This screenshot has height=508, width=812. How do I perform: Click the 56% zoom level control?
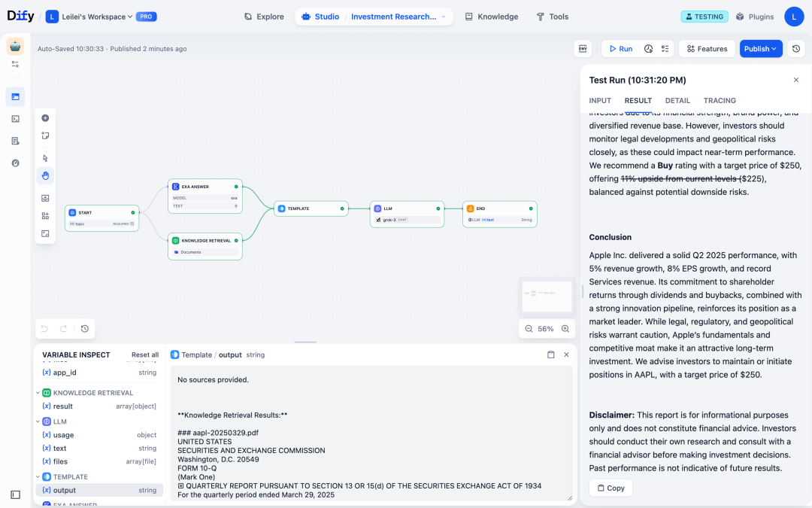pos(547,328)
